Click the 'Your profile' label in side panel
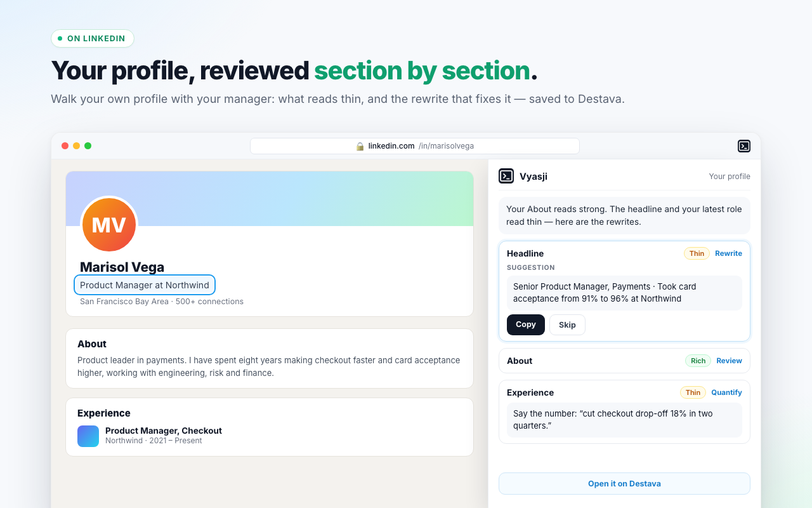 tap(730, 177)
